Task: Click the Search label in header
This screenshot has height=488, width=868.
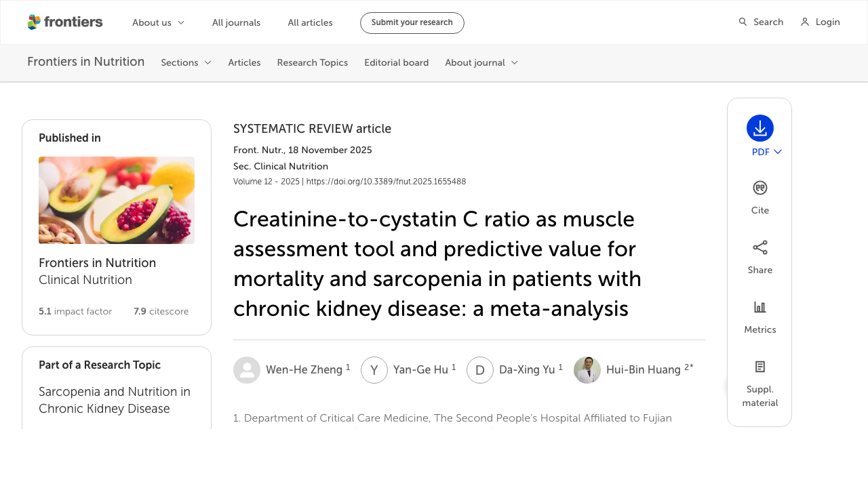Action: pyautogui.click(x=768, y=22)
